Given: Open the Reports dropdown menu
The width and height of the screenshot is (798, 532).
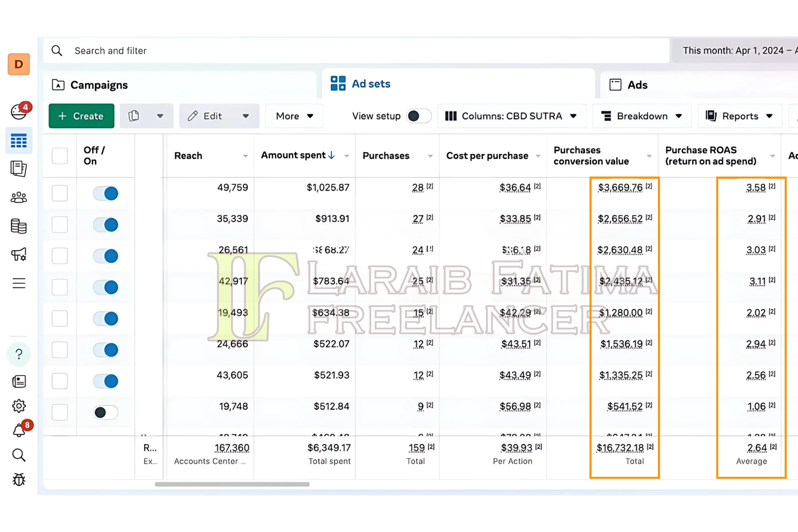Looking at the screenshot, I should 740,116.
